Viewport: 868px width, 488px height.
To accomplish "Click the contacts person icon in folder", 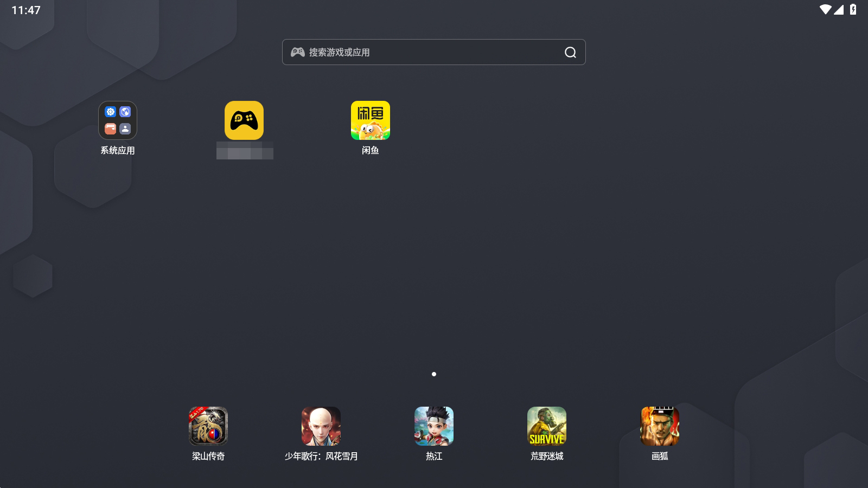I will pyautogui.click(x=125, y=129).
